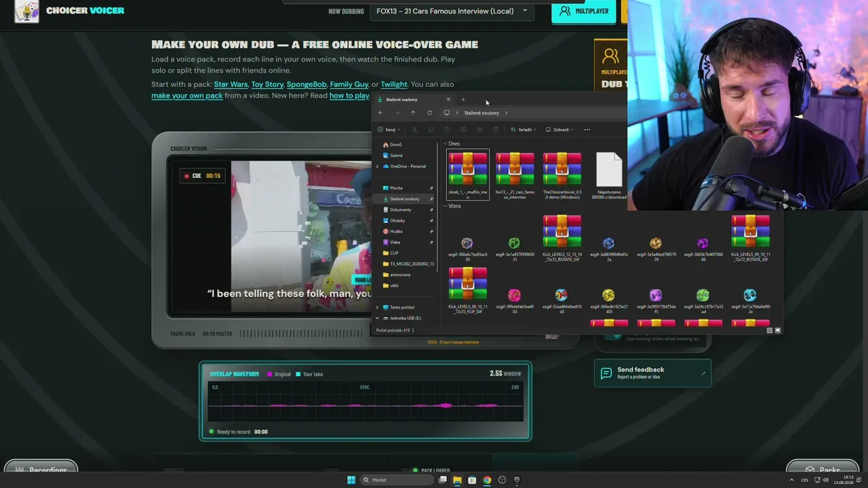Select the Stažené soubory Explorer tab

point(414,100)
